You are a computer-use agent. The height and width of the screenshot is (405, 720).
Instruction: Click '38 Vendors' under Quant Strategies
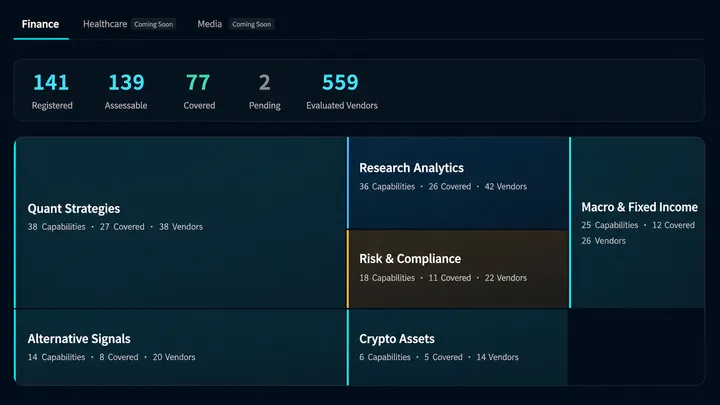(181, 227)
